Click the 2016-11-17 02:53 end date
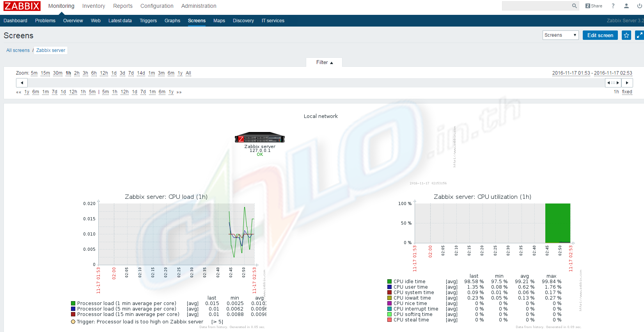The image size is (644, 332). 613,73
